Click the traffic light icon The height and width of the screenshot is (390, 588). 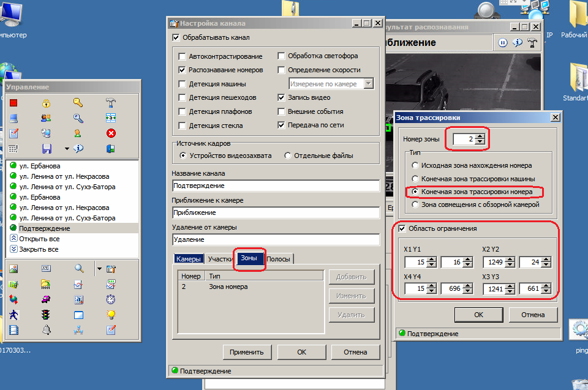tap(46, 315)
